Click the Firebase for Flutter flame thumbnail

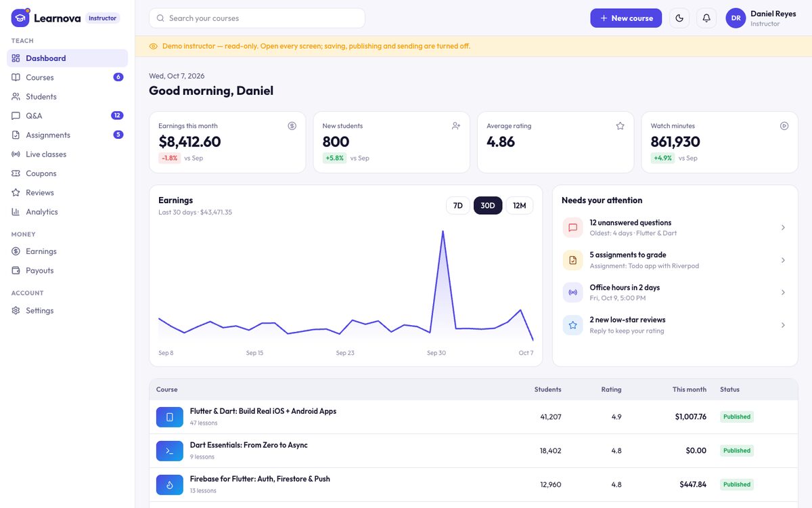(x=170, y=485)
